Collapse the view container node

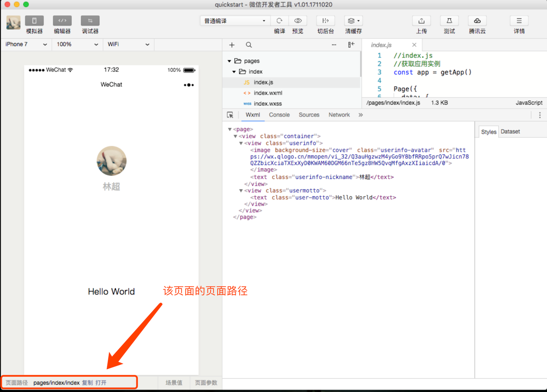point(235,136)
